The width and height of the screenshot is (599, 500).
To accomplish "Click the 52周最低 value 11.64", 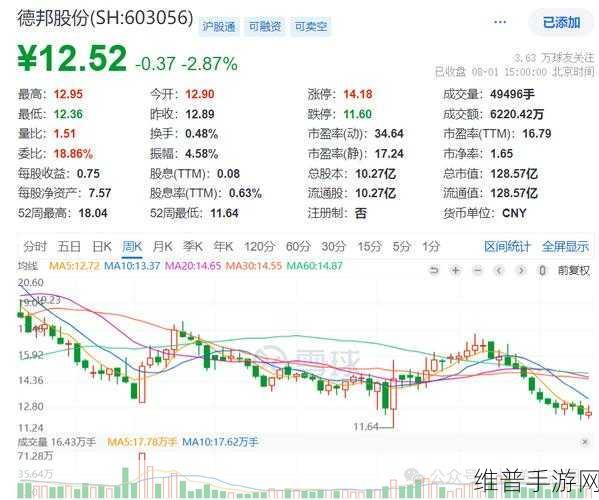I will pyautogui.click(x=224, y=213).
